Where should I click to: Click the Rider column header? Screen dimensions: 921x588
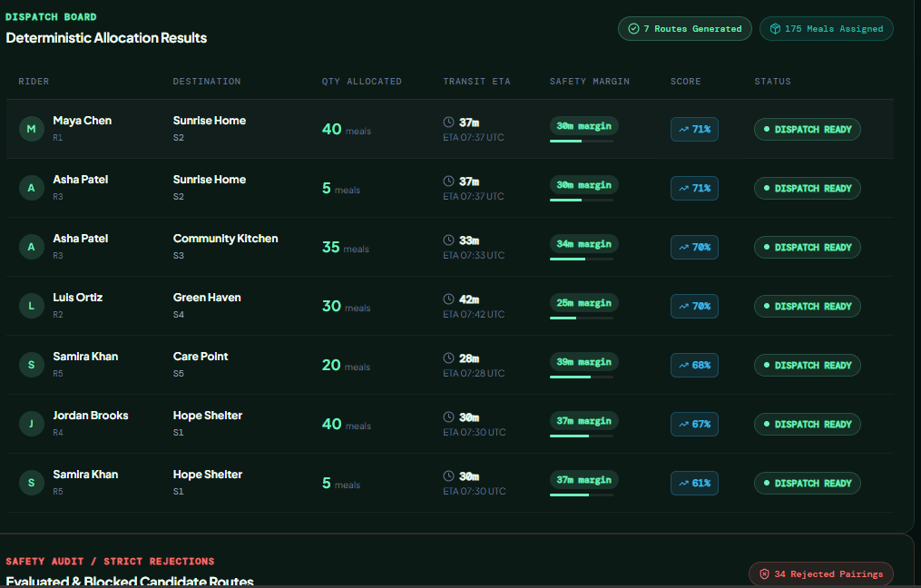34,81
